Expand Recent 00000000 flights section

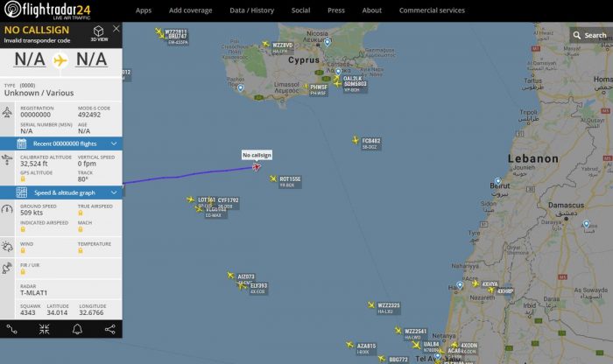(x=61, y=143)
